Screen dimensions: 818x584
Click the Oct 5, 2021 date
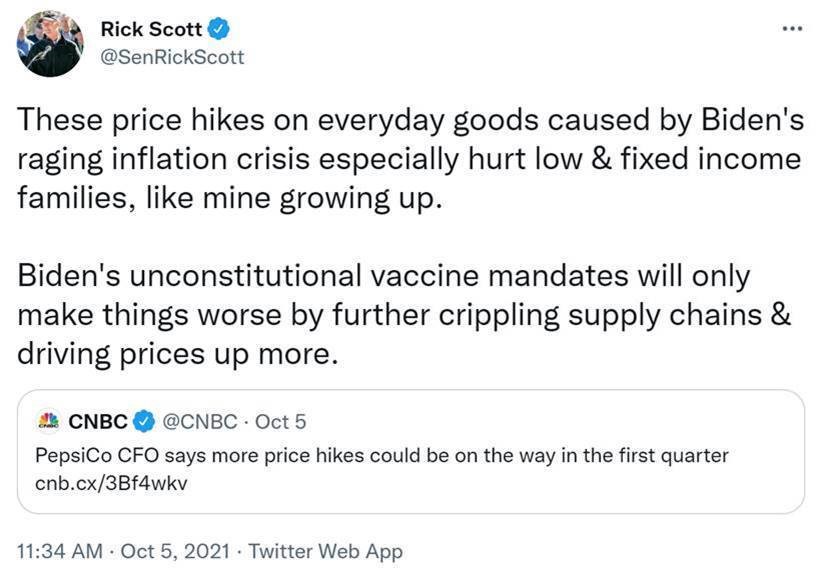[175, 551]
